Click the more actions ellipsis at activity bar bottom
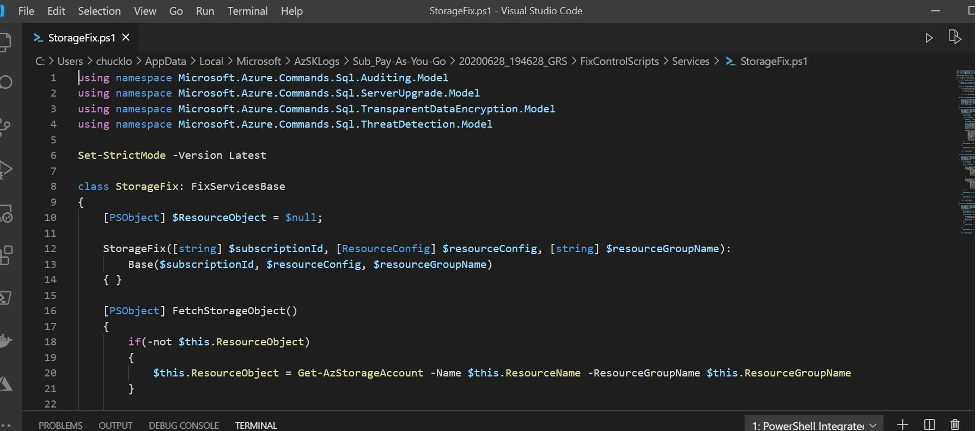977x431 pixels. [5, 426]
